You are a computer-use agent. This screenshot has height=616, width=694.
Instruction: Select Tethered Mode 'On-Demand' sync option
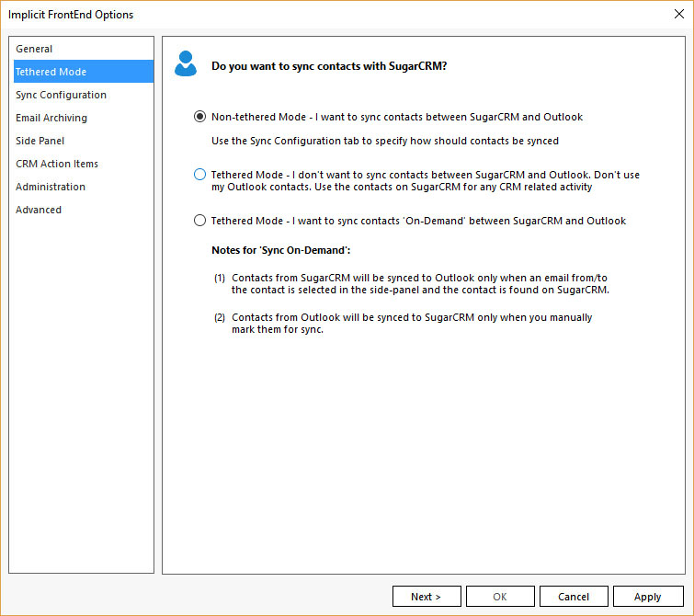(200, 221)
